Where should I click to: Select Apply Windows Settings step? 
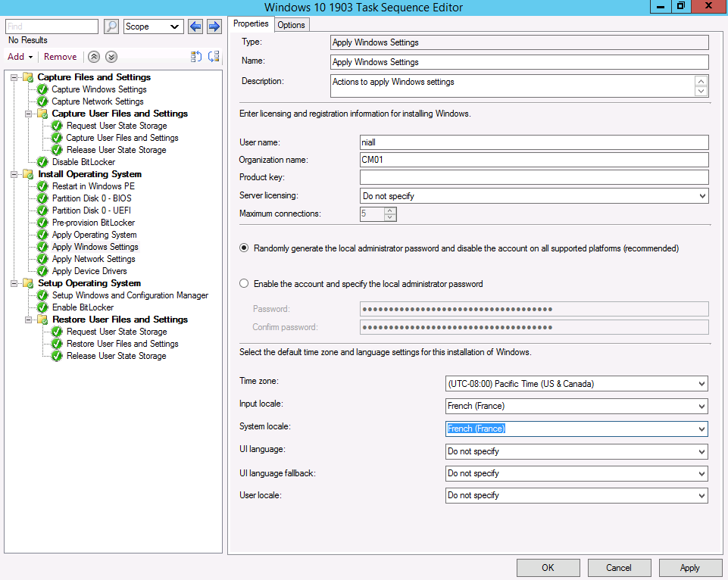[x=95, y=247]
